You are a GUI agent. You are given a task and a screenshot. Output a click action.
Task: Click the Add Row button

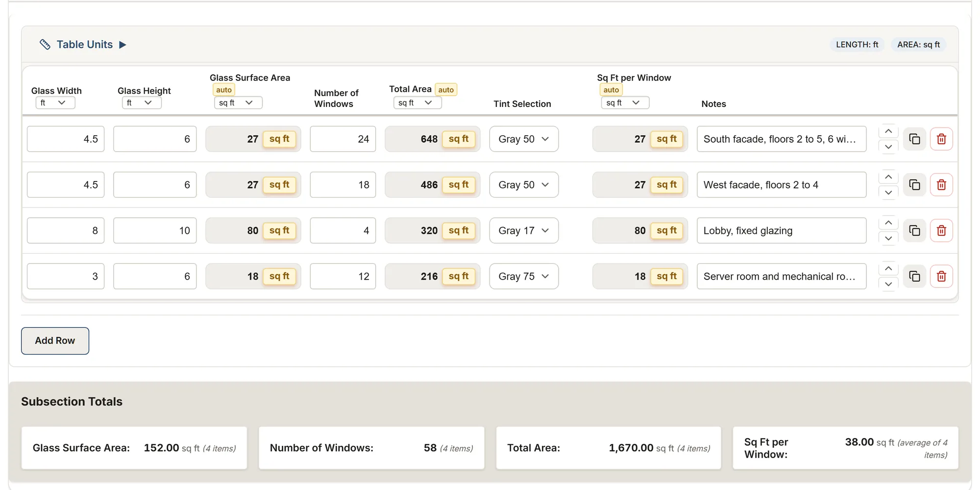point(55,341)
